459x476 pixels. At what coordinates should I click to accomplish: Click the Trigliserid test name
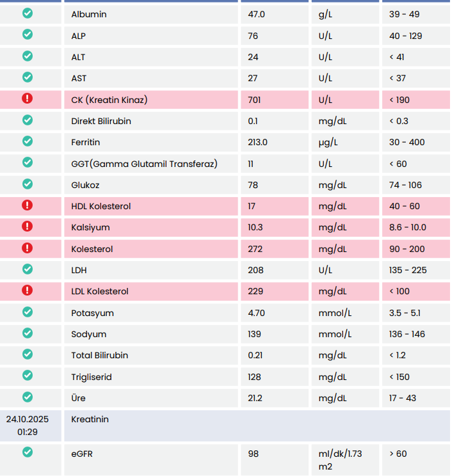pyautogui.click(x=92, y=377)
